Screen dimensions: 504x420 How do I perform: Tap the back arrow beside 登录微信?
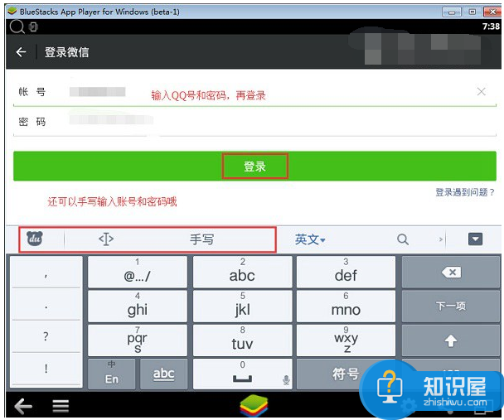point(21,51)
